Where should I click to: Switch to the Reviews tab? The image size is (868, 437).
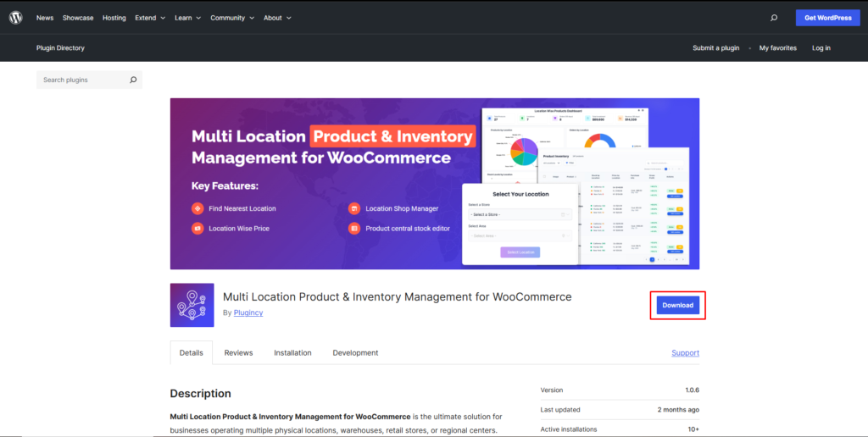(238, 353)
